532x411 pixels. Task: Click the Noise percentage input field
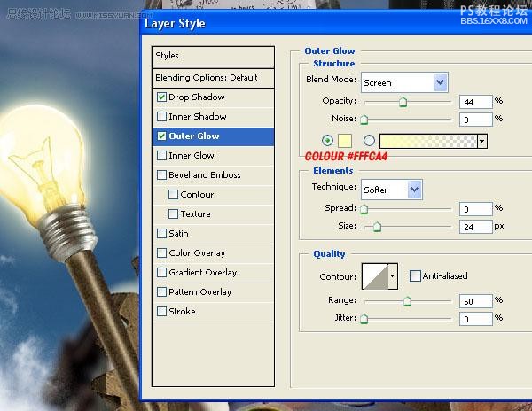pyautogui.click(x=475, y=120)
